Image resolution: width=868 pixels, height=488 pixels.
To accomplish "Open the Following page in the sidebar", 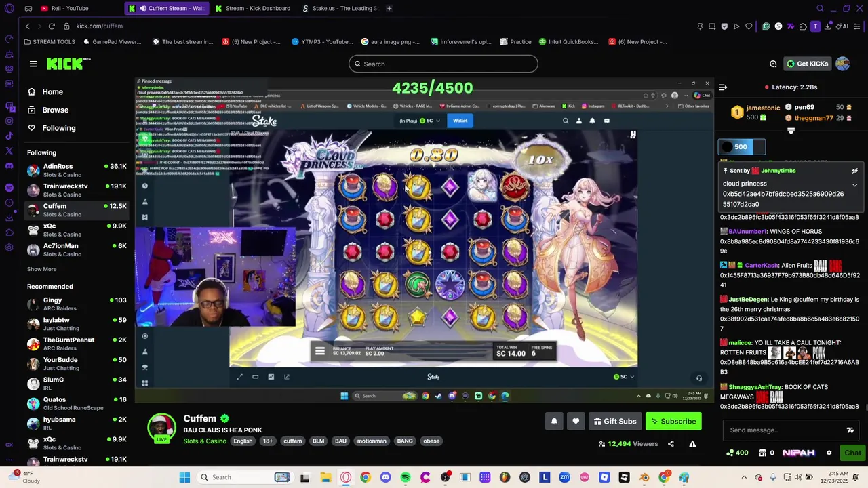I will click(59, 128).
